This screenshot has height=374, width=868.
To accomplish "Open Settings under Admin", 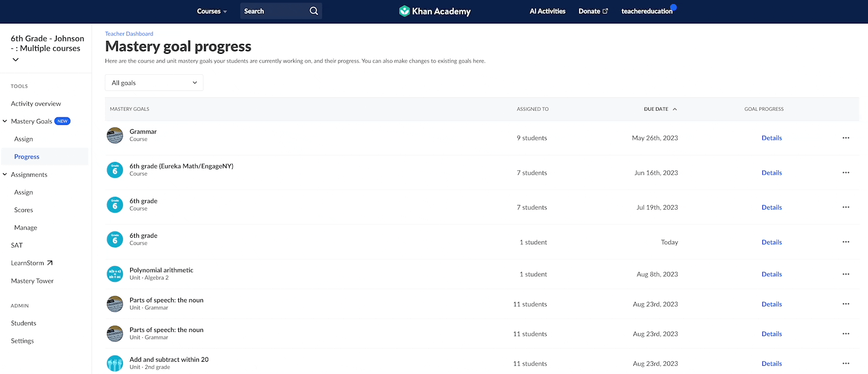I will (23, 341).
